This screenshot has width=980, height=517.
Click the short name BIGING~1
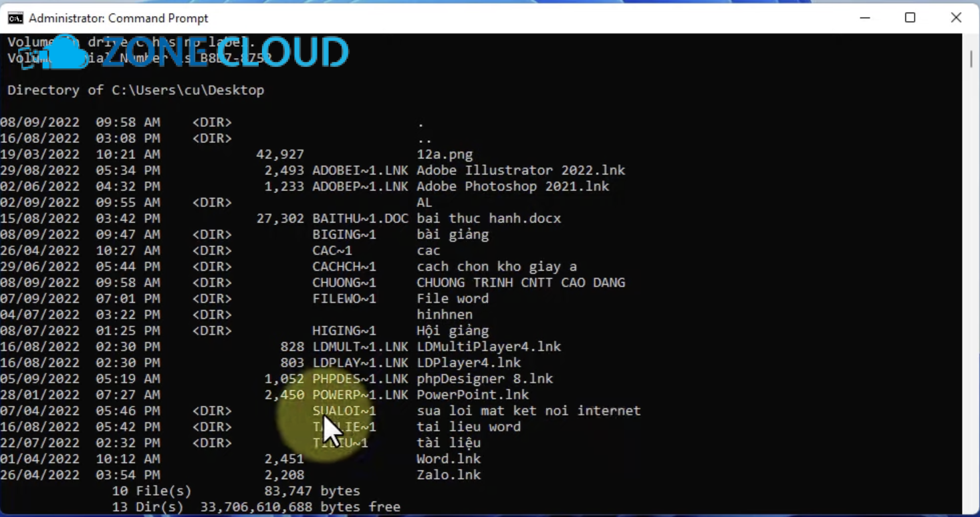(x=344, y=234)
